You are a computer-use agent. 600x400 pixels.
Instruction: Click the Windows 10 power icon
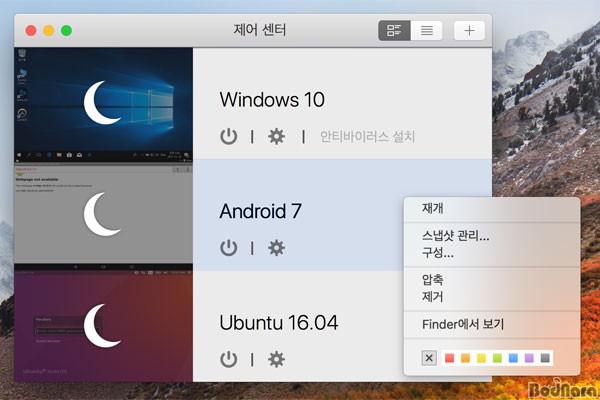(x=228, y=136)
